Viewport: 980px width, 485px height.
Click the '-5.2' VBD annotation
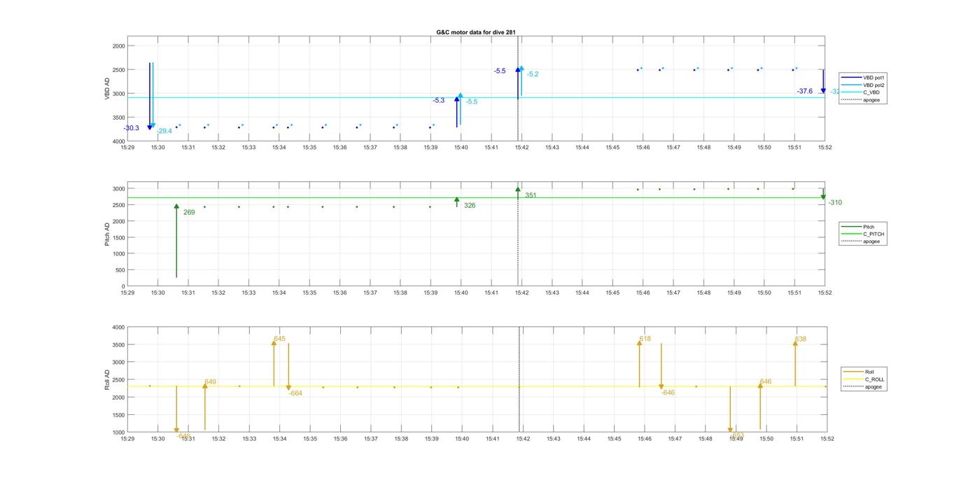(532, 74)
